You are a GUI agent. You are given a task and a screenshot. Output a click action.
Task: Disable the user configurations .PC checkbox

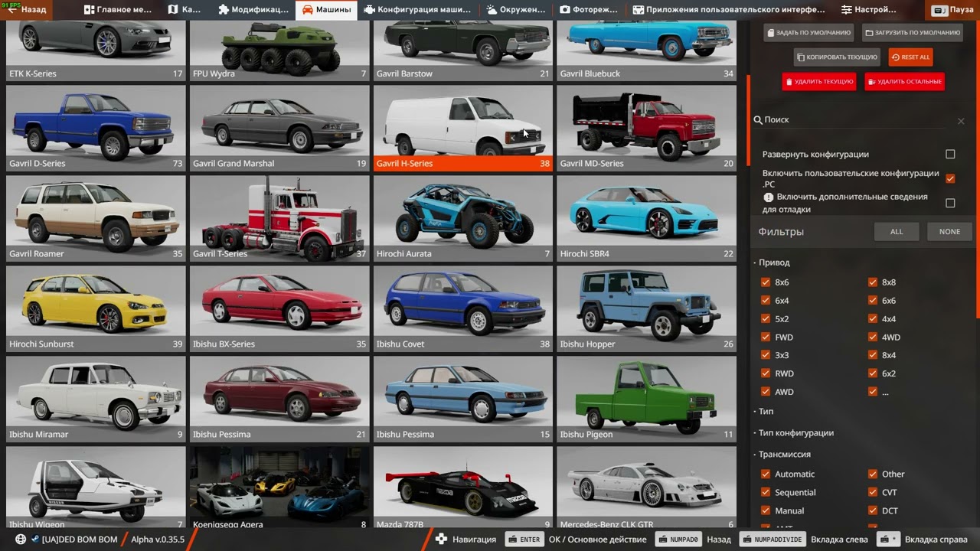950,178
